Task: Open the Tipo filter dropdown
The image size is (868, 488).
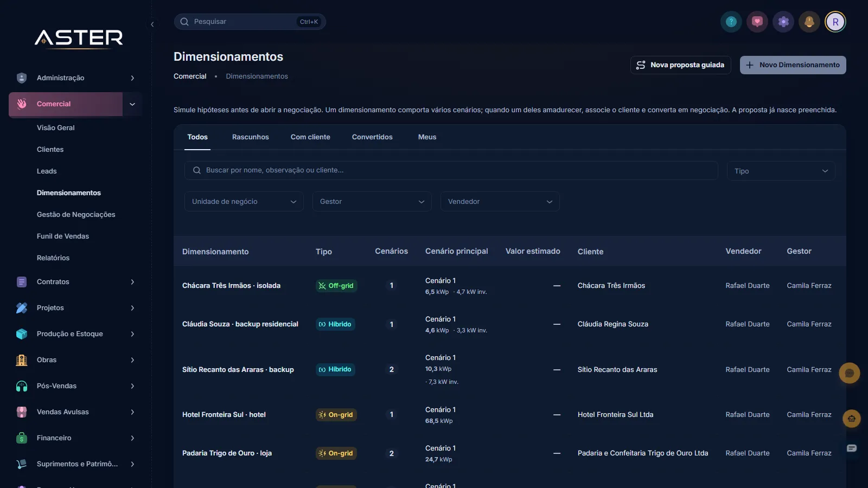Action: coord(781,171)
